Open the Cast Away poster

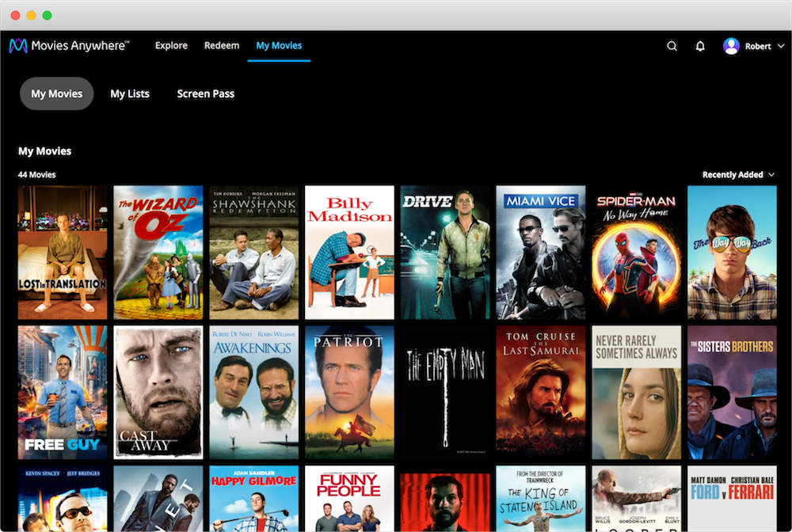[158, 392]
